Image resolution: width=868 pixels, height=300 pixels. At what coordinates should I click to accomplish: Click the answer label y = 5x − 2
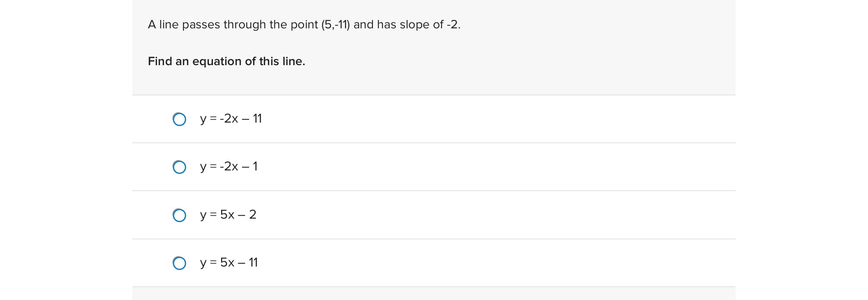(228, 215)
